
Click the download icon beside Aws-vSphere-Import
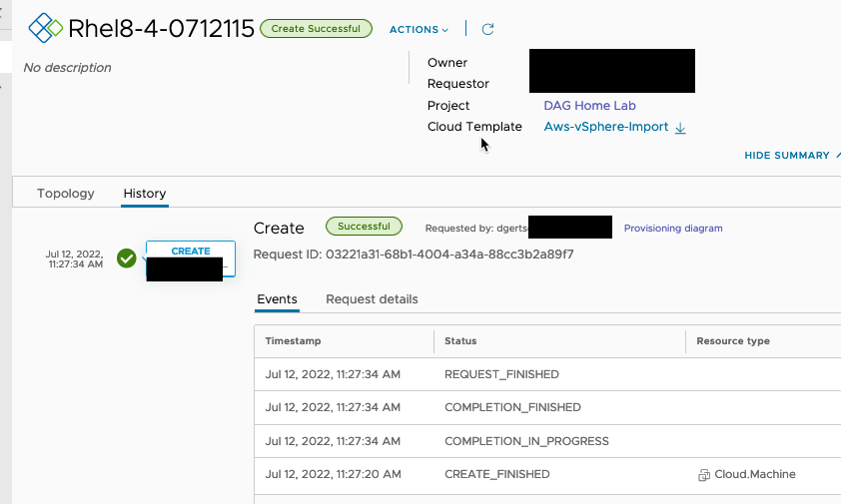point(680,128)
